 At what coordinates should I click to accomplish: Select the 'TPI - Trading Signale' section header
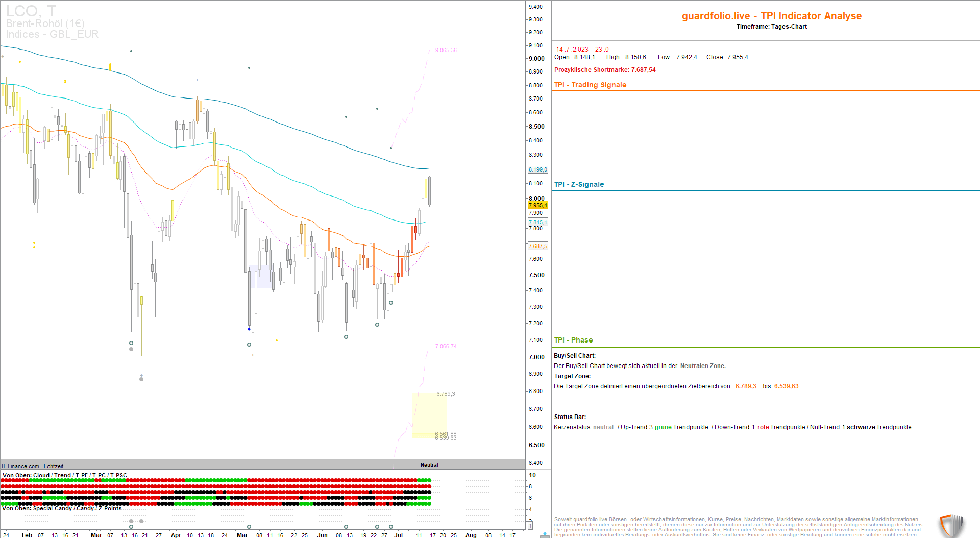click(590, 85)
